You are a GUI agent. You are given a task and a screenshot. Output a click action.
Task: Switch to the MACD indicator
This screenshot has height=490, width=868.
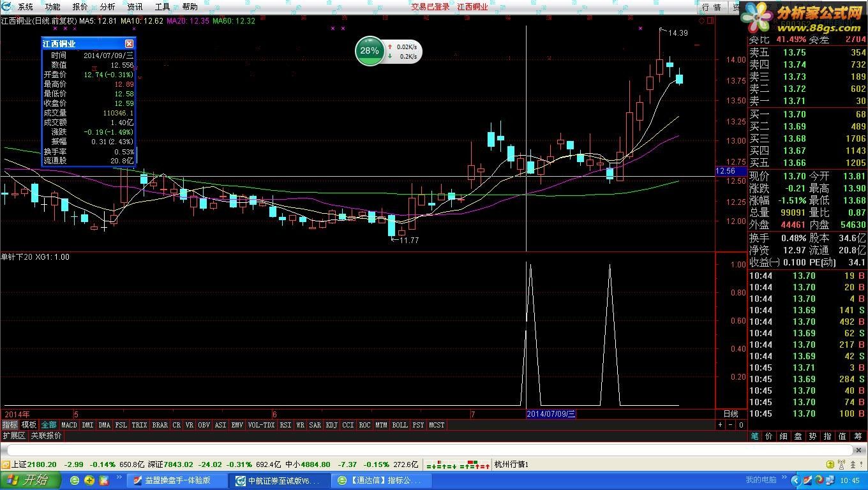tap(69, 425)
